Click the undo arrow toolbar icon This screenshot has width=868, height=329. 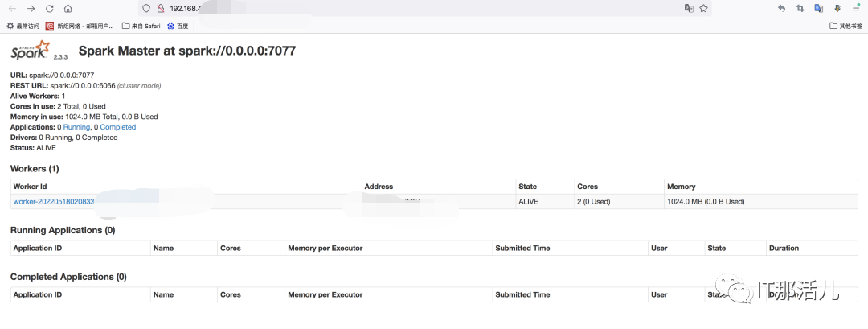782,8
